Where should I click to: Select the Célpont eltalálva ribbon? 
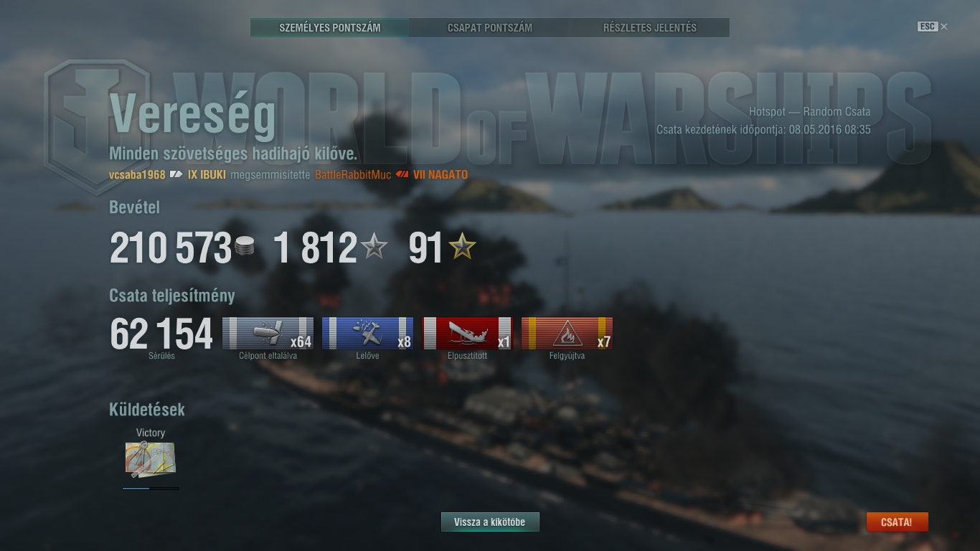point(268,334)
